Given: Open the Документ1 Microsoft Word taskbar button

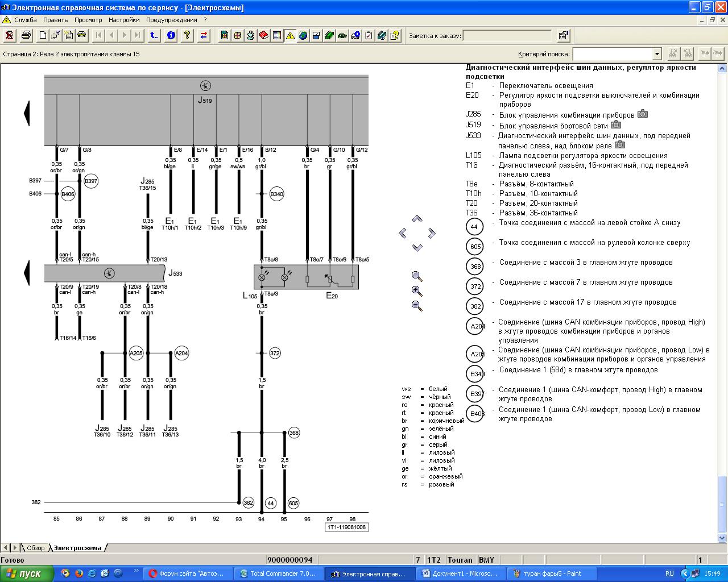Looking at the screenshot, I should click(x=461, y=573).
